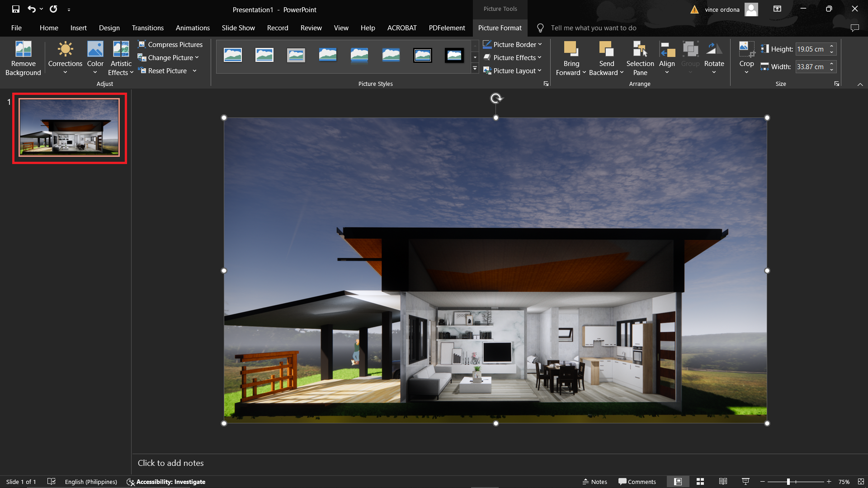Switch to the Insert tab

pyautogui.click(x=78, y=28)
